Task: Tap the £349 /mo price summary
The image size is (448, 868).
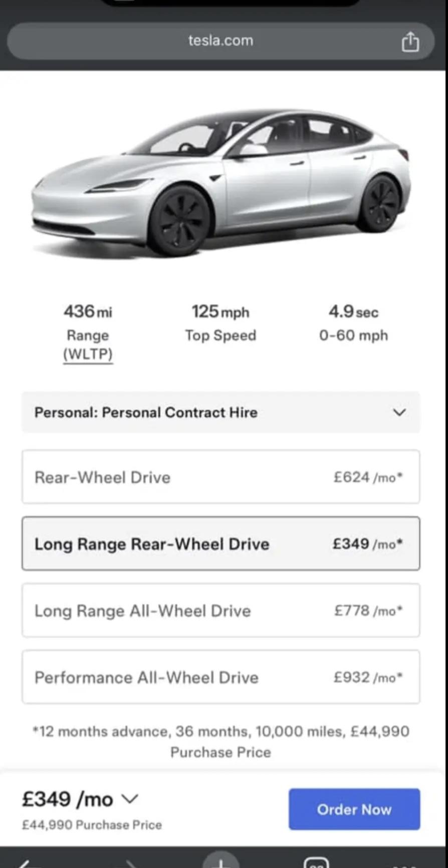Action: pyautogui.click(x=67, y=799)
